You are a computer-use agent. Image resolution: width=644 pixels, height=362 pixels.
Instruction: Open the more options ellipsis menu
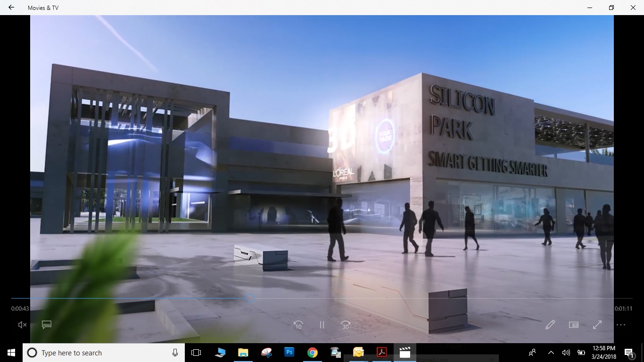[621, 325]
